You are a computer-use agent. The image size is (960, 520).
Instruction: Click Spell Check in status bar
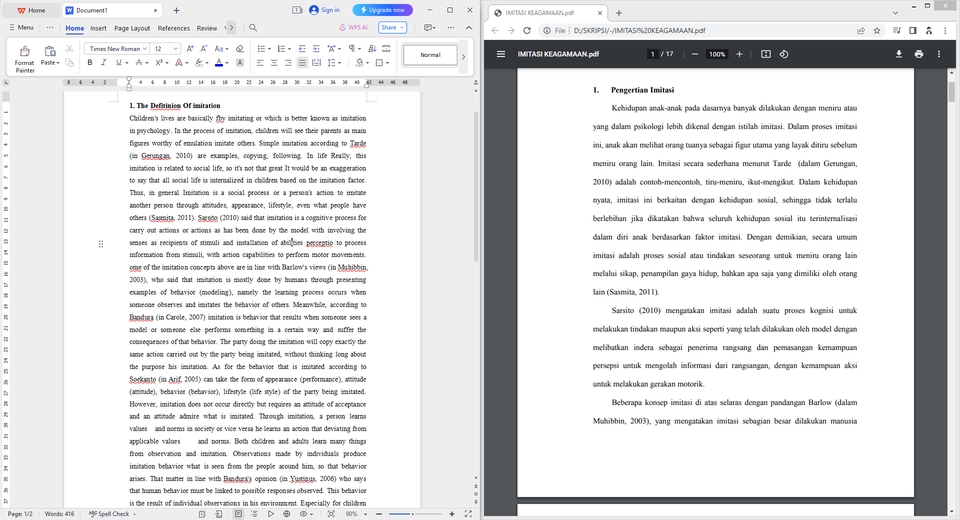point(110,514)
